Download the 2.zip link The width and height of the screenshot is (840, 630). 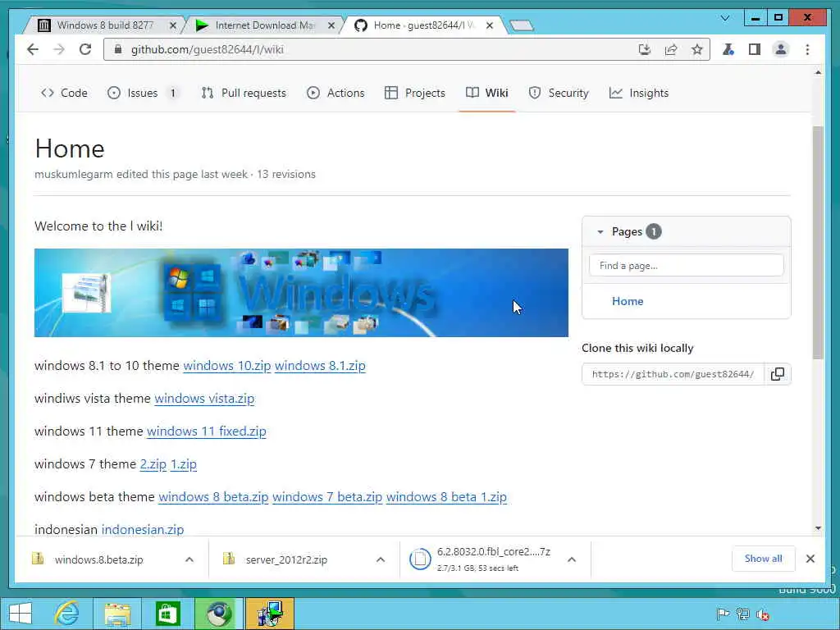tap(153, 464)
